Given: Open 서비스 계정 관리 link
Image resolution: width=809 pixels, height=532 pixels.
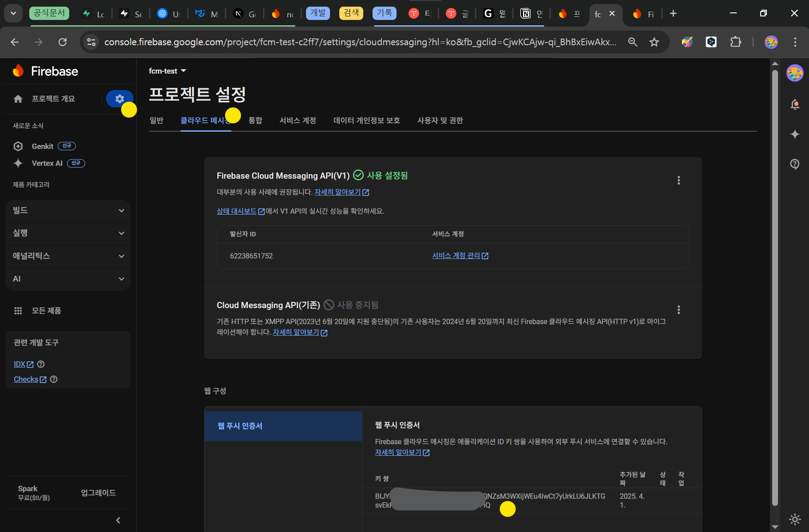Looking at the screenshot, I should [460, 256].
